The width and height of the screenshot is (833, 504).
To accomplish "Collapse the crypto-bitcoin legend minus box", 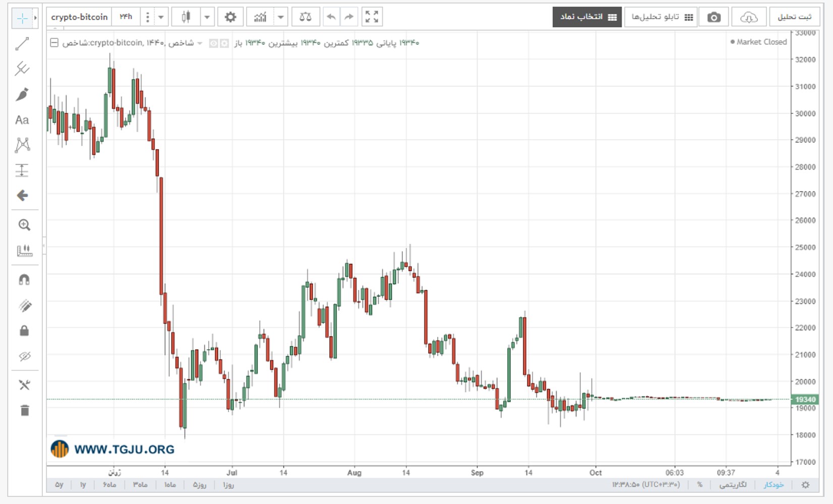I will 54,43.
